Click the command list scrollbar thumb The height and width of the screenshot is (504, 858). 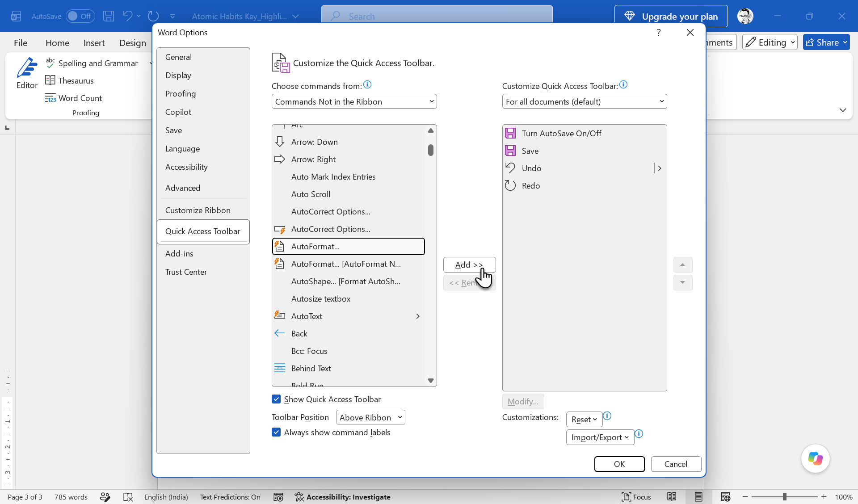click(x=431, y=150)
